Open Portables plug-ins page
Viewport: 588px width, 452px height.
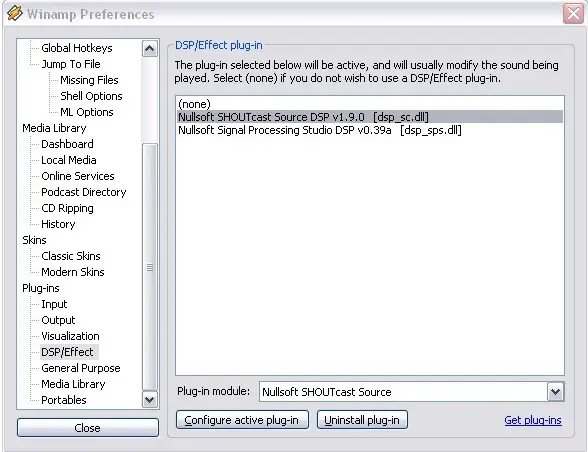point(64,400)
